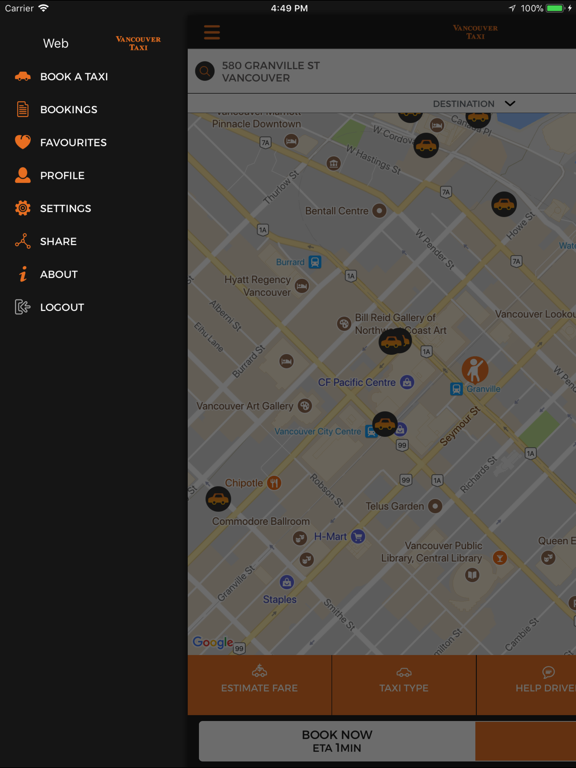Click the H-Mart shopping cart icon
This screenshot has width=576, height=768.
358,536
